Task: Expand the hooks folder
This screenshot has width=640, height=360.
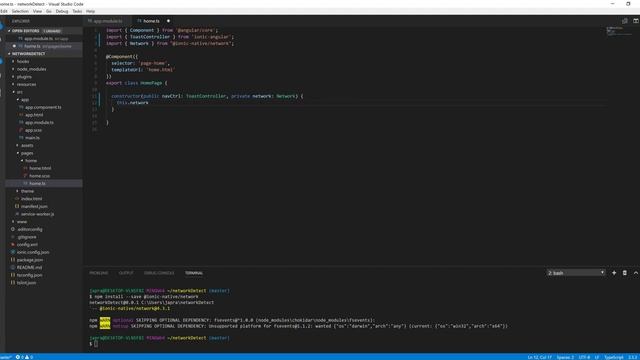Action: [x=22, y=61]
